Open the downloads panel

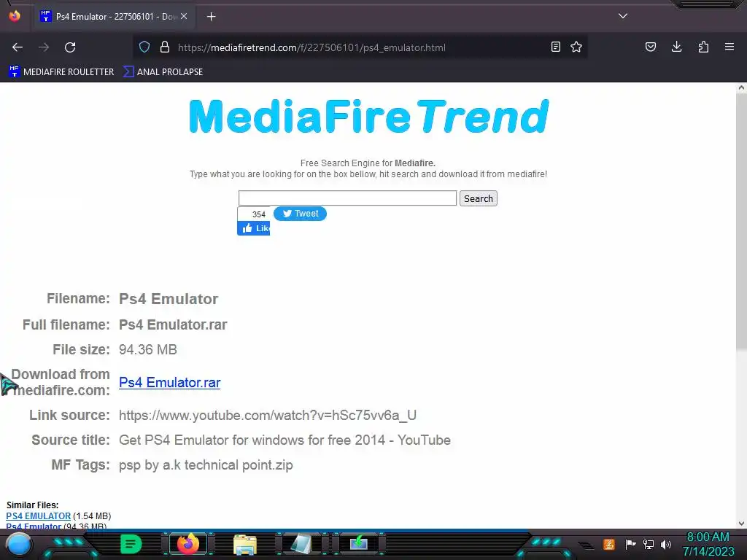pyautogui.click(x=676, y=47)
